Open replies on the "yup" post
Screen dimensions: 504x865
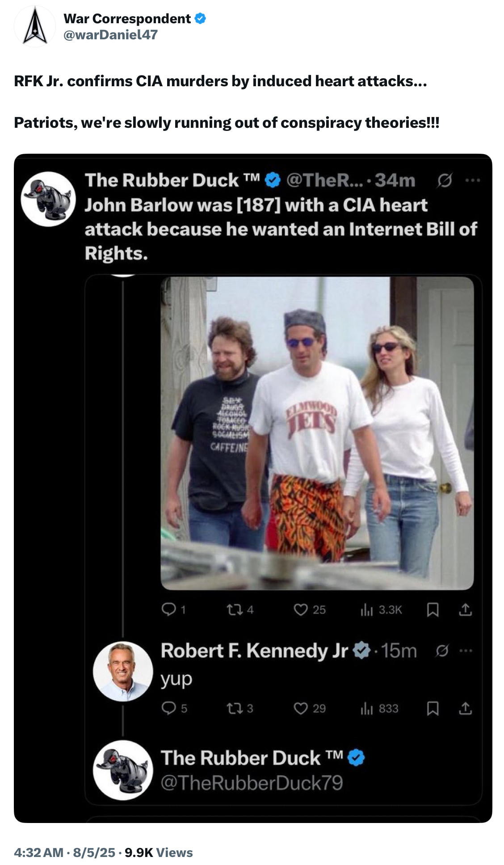(x=169, y=708)
